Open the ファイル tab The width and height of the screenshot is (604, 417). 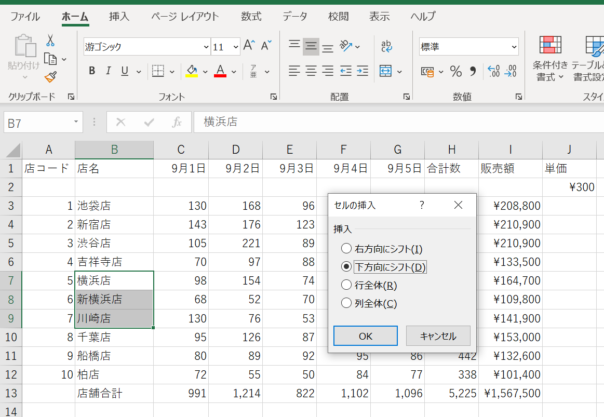(25, 17)
